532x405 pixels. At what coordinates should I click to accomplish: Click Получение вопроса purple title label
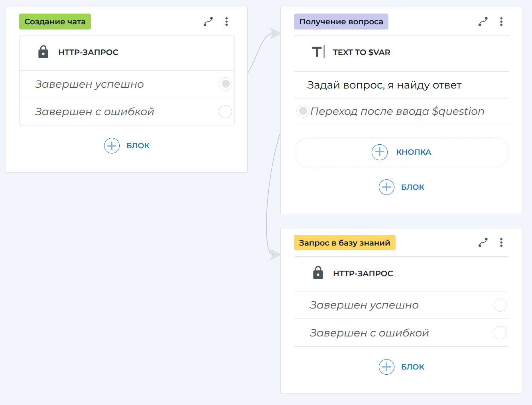click(341, 22)
